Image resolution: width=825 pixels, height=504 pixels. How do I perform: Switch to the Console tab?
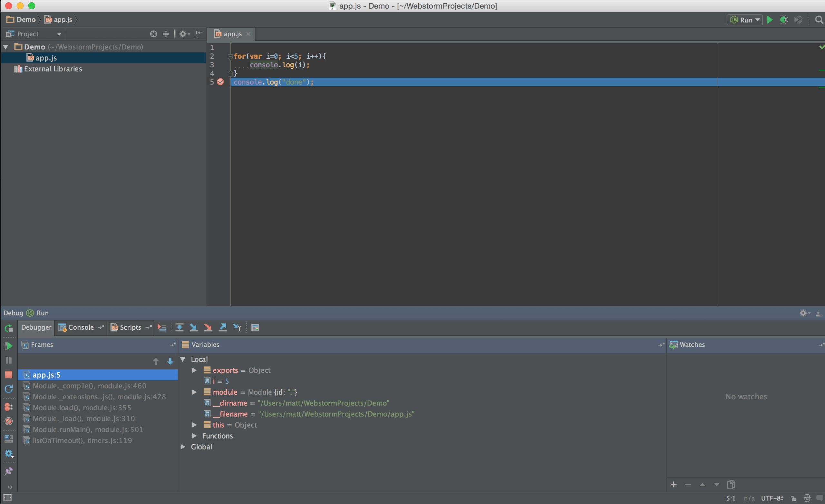(80, 327)
